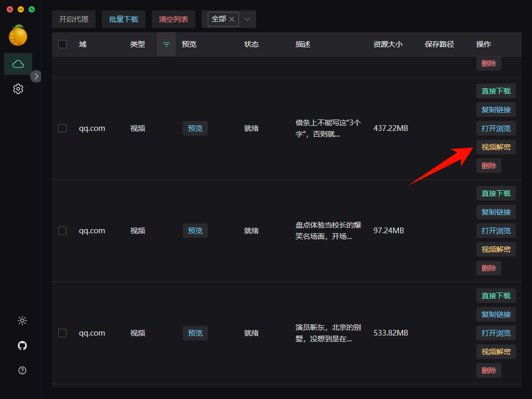Expand the resource type filter dropdown
This screenshot has width=532, height=399.
pos(247,19)
